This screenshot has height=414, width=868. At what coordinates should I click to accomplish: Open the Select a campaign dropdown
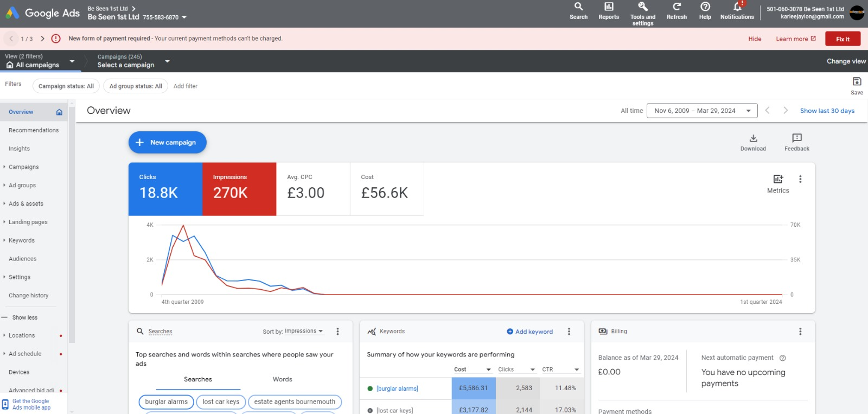(x=167, y=61)
